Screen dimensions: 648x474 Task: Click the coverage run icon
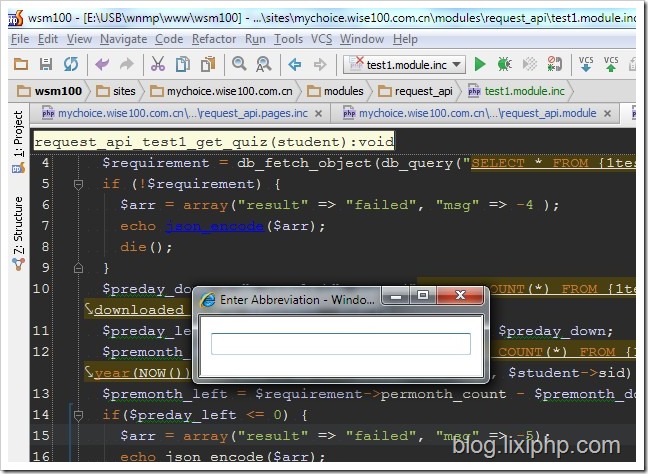529,64
